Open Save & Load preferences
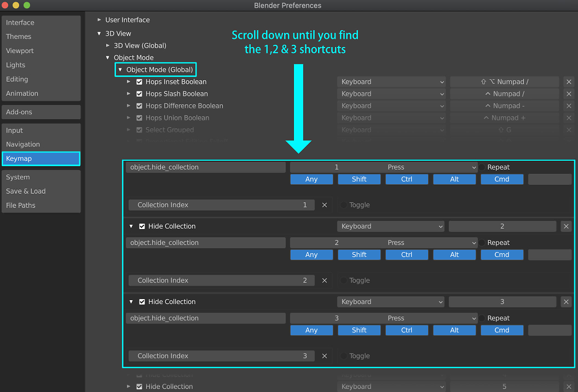 tap(41, 191)
